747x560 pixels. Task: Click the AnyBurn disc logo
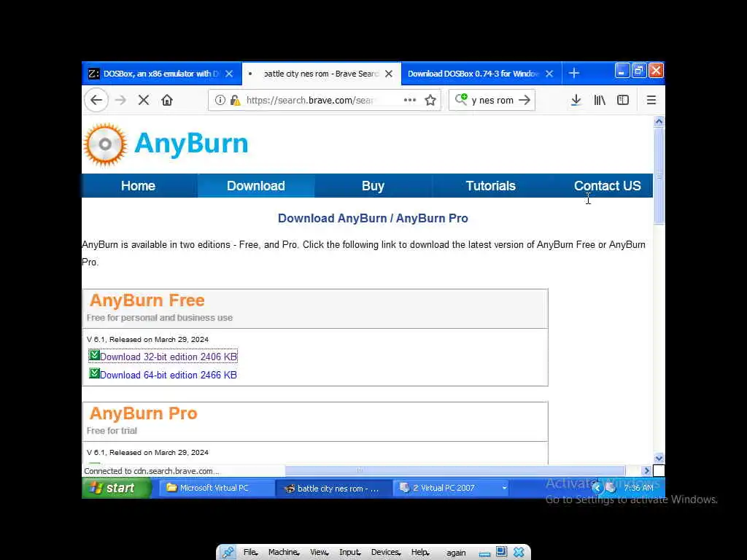tap(105, 144)
